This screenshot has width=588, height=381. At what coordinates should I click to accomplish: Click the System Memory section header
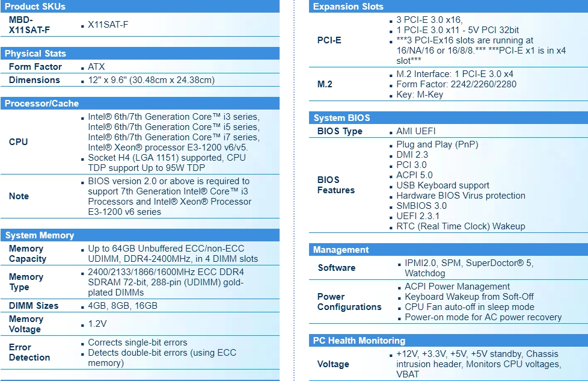39,235
